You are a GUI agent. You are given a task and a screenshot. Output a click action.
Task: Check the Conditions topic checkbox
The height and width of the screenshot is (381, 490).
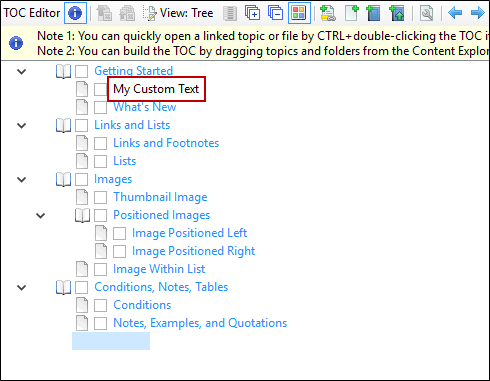[x=100, y=305]
